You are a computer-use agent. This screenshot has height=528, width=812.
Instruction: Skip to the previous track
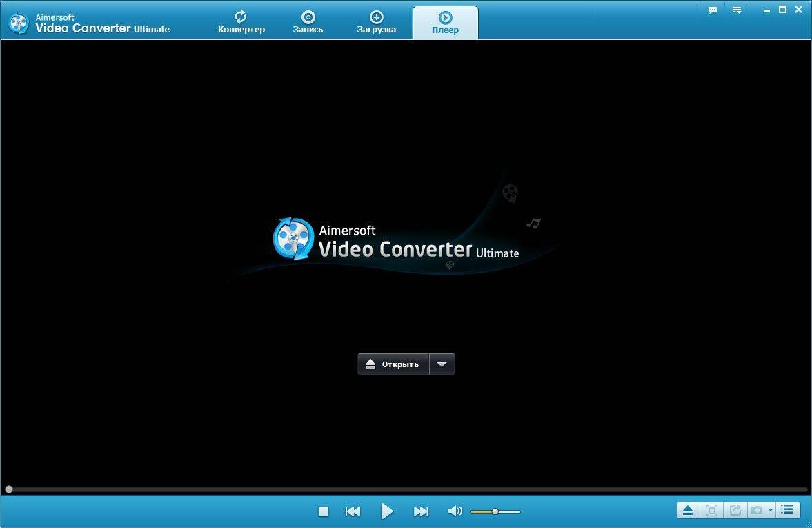(353, 511)
